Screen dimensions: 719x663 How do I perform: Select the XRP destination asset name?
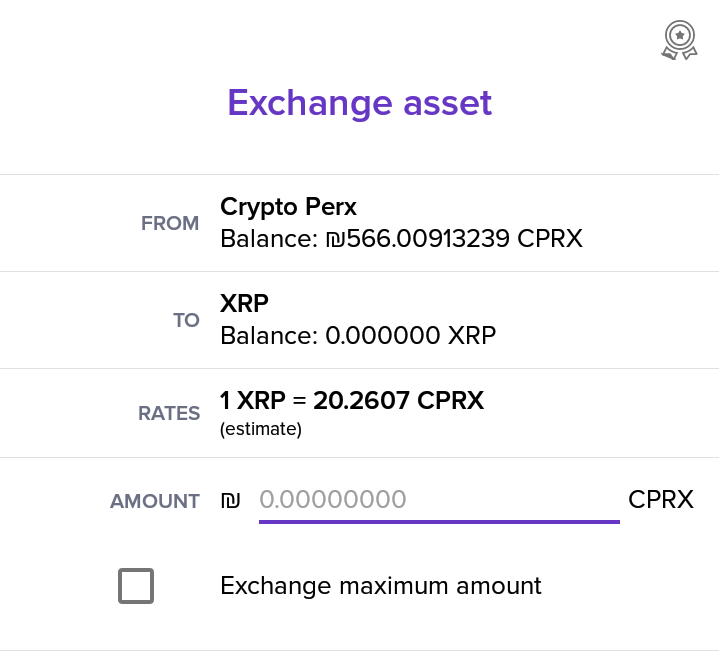pyautogui.click(x=244, y=303)
